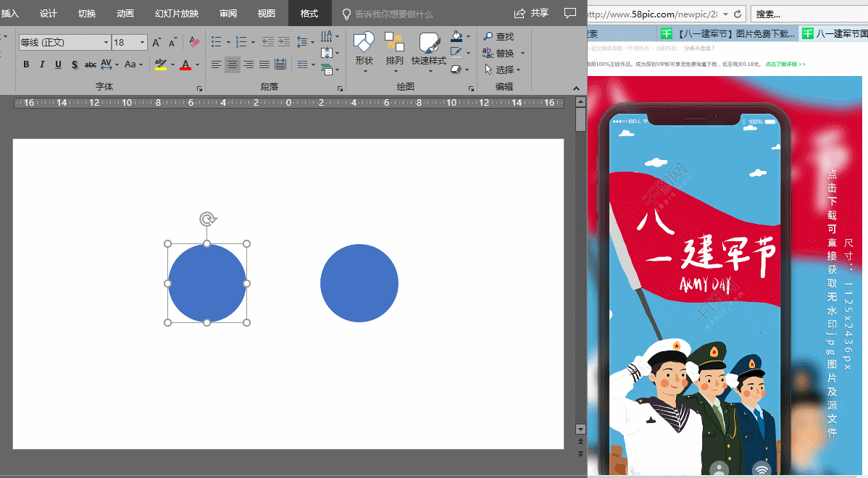The width and height of the screenshot is (868, 478).
Task: Open the shape fill dropdown arrow
Action: 468,36
